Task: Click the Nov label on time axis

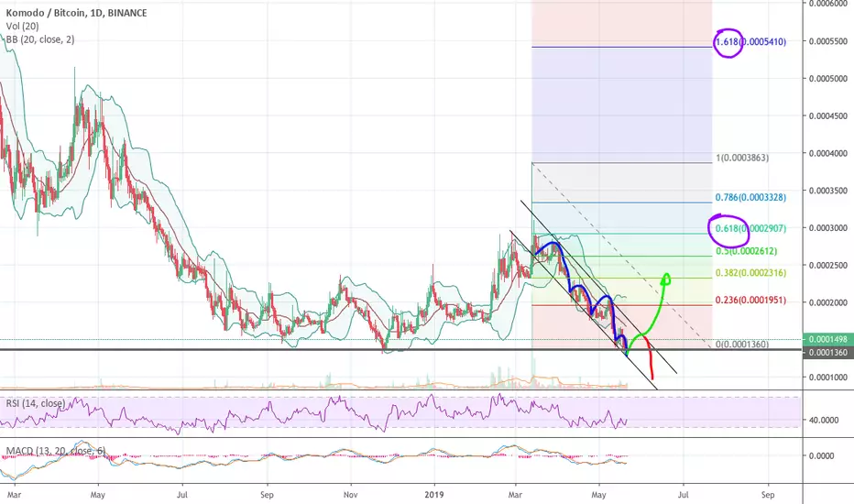Action: (351, 495)
